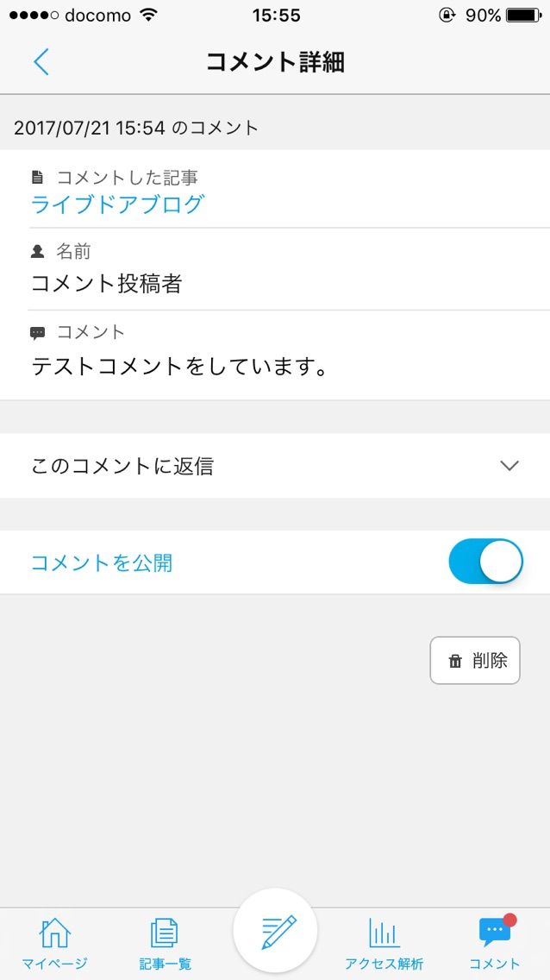
Task: Open the article list icon
Action: click(165, 933)
